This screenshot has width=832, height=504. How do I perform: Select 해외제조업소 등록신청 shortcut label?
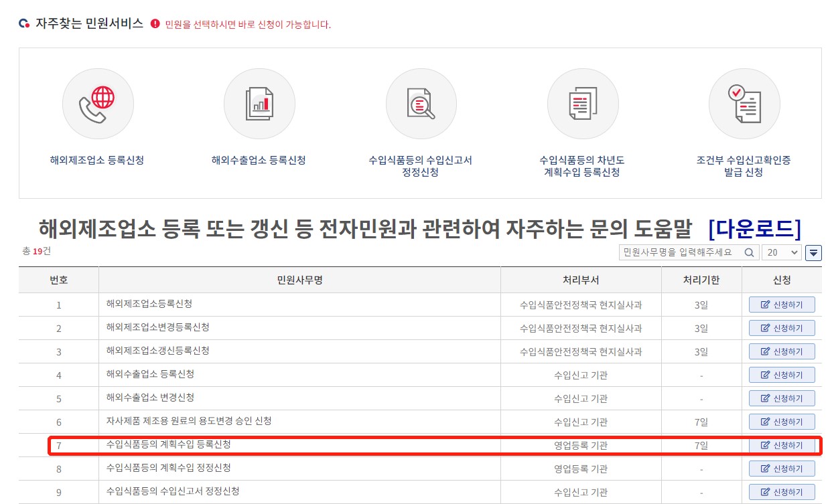pyautogui.click(x=97, y=161)
